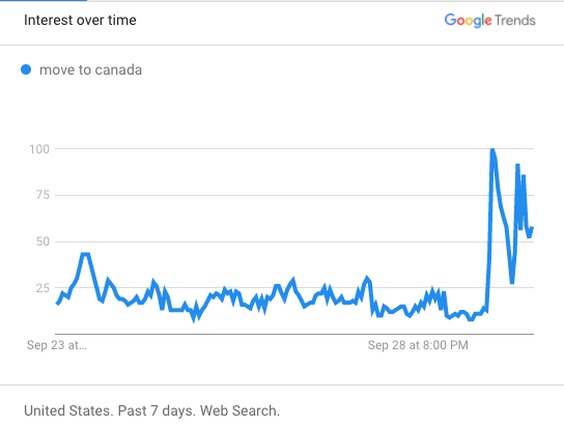Screen dimensions: 564x427
Task: Select the 'move to canada' legend label
Action: [x=91, y=70]
